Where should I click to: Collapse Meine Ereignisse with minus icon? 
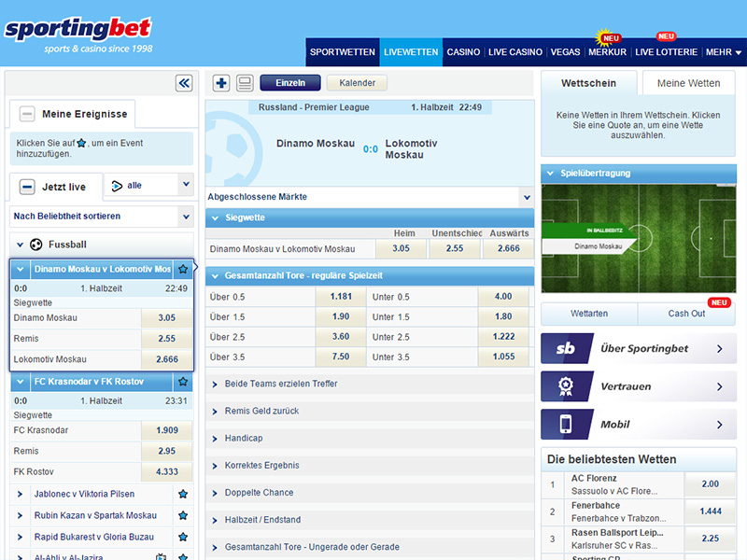[x=27, y=114]
